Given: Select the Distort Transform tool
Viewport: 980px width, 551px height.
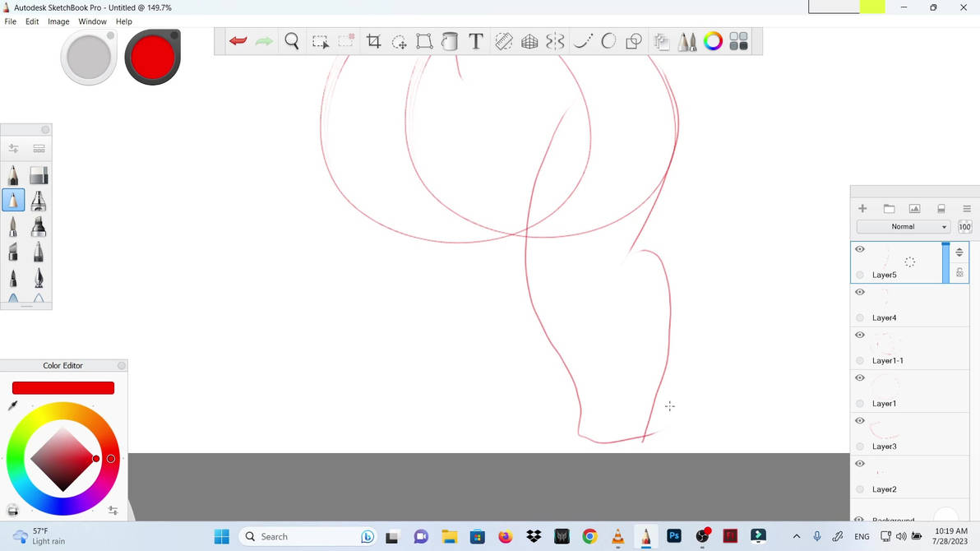Looking at the screenshot, I should [x=424, y=41].
